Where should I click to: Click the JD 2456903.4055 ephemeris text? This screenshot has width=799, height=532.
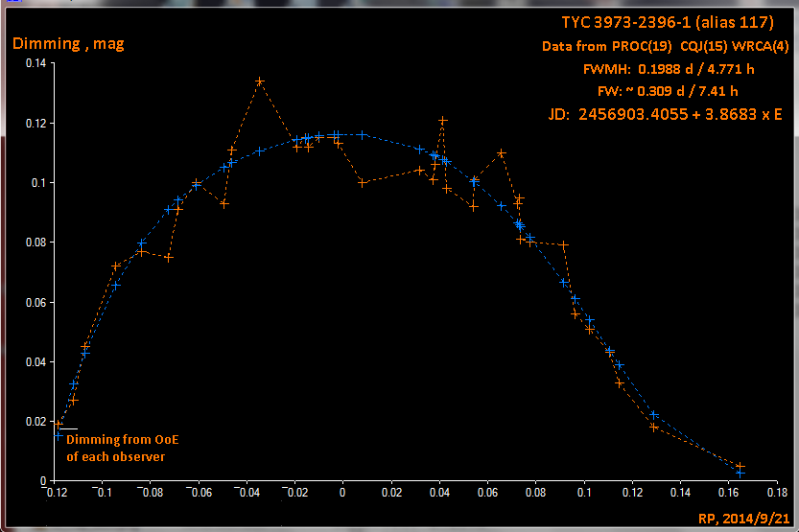click(665, 115)
